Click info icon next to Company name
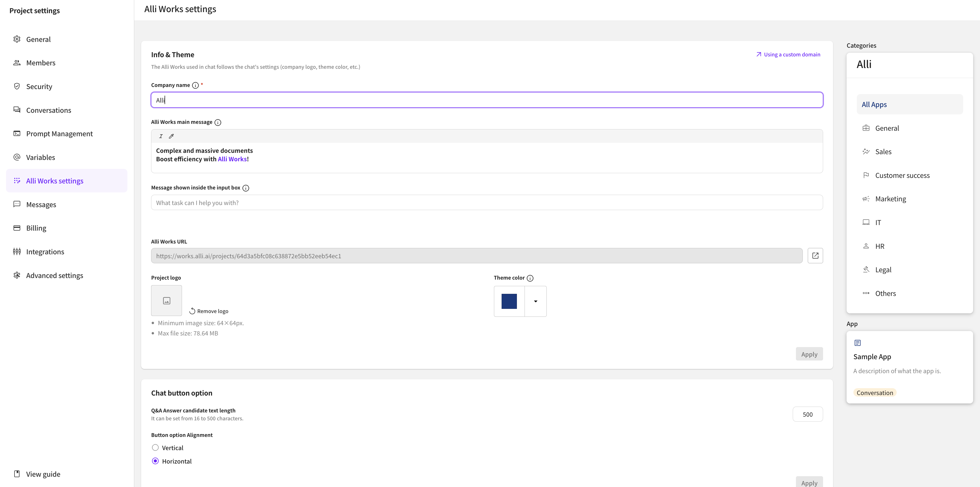980x487 pixels. point(195,86)
